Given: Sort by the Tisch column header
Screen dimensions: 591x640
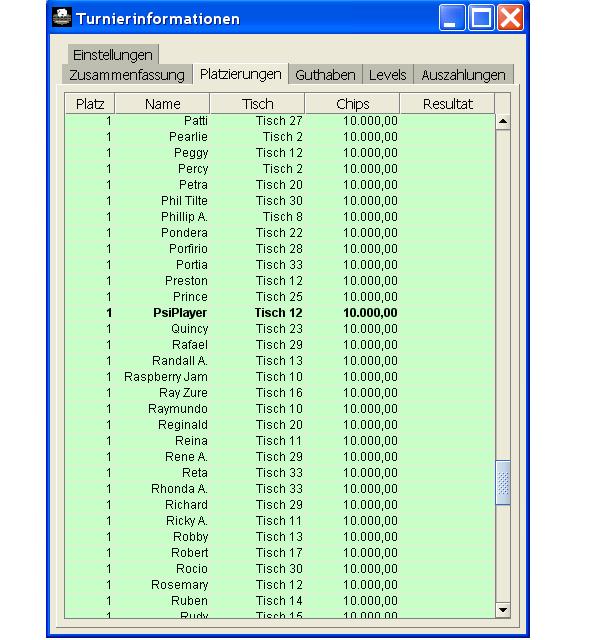Looking at the screenshot, I should pyautogui.click(x=257, y=104).
